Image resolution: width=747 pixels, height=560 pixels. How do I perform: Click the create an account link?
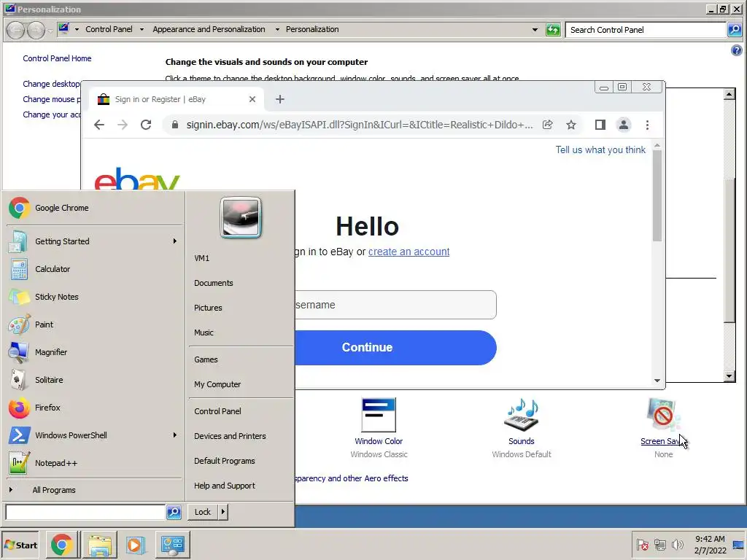[409, 252]
